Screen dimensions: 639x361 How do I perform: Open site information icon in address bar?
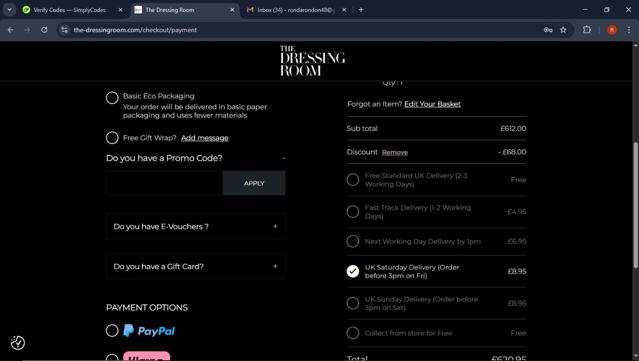tap(64, 30)
